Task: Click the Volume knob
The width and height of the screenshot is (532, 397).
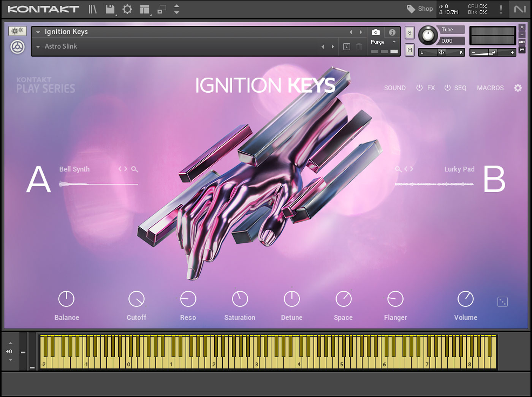Action: (x=465, y=299)
